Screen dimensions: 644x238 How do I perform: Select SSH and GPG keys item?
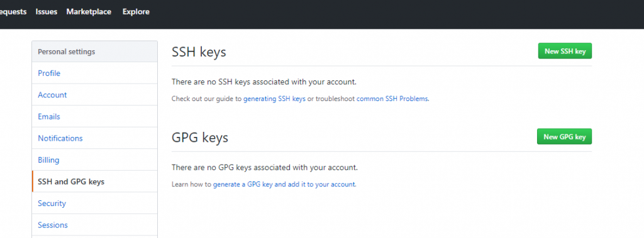94,181
